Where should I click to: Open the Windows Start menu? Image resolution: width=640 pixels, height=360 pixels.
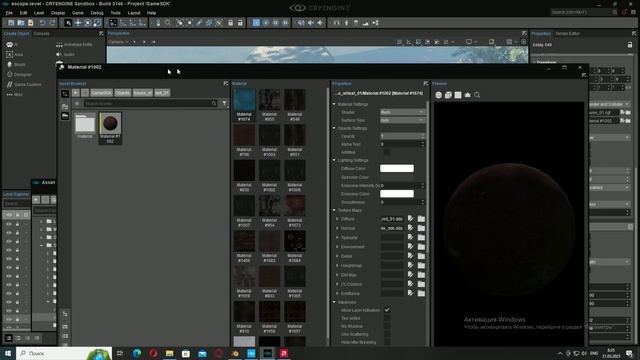coord(8,353)
